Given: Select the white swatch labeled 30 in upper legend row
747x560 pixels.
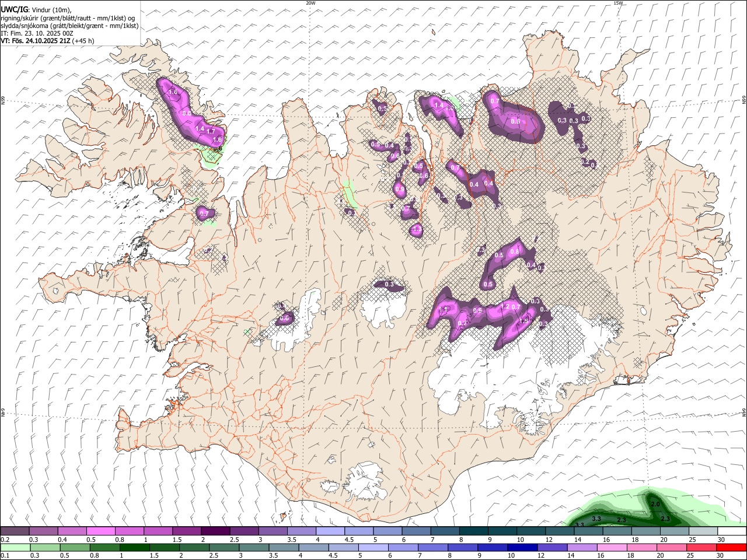Looking at the screenshot, I should (x=732, y=531).
